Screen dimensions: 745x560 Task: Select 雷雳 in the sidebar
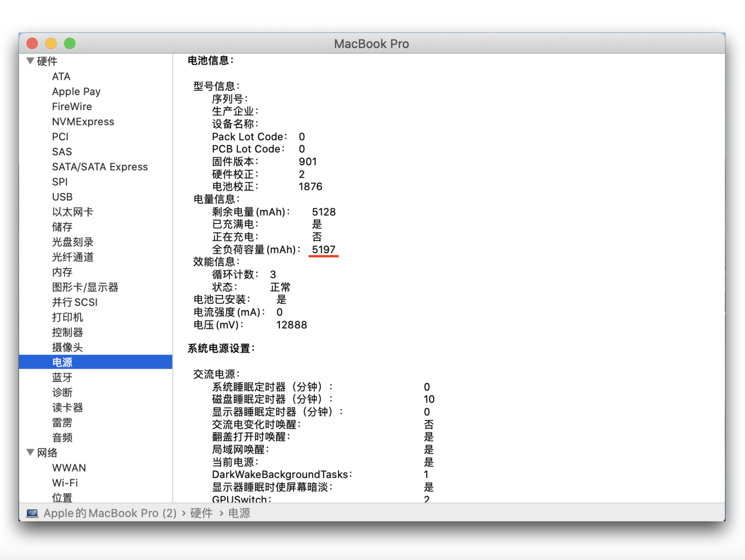tap(62, 422)
